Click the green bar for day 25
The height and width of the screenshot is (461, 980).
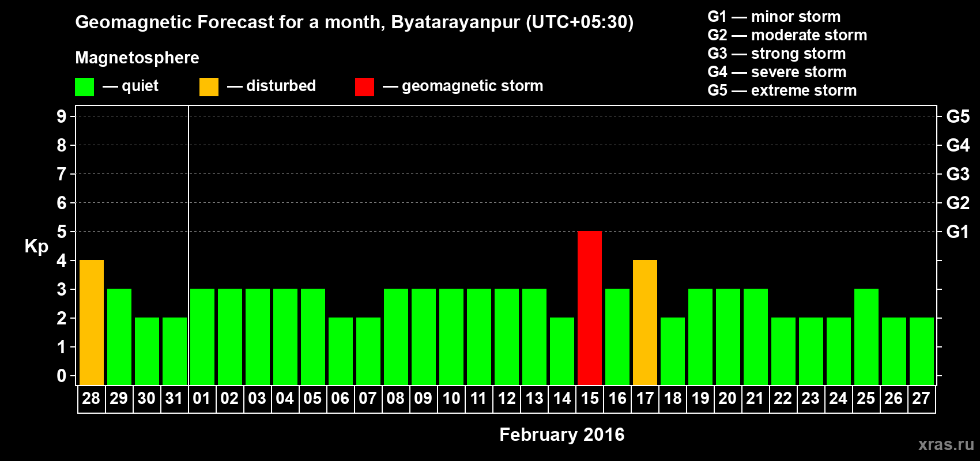866,337
